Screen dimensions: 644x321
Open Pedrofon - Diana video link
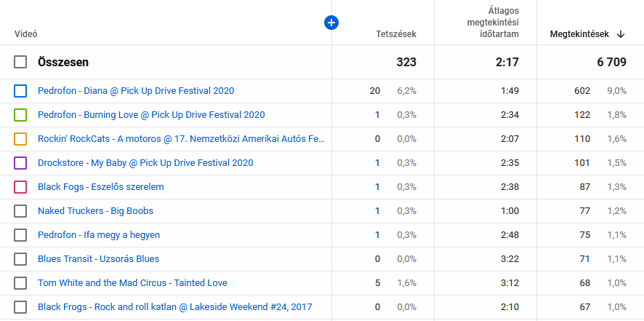[x=136, y=91]
